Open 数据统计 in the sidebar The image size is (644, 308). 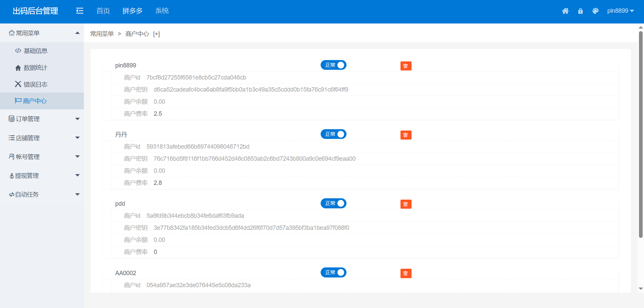tap(35, 68)
